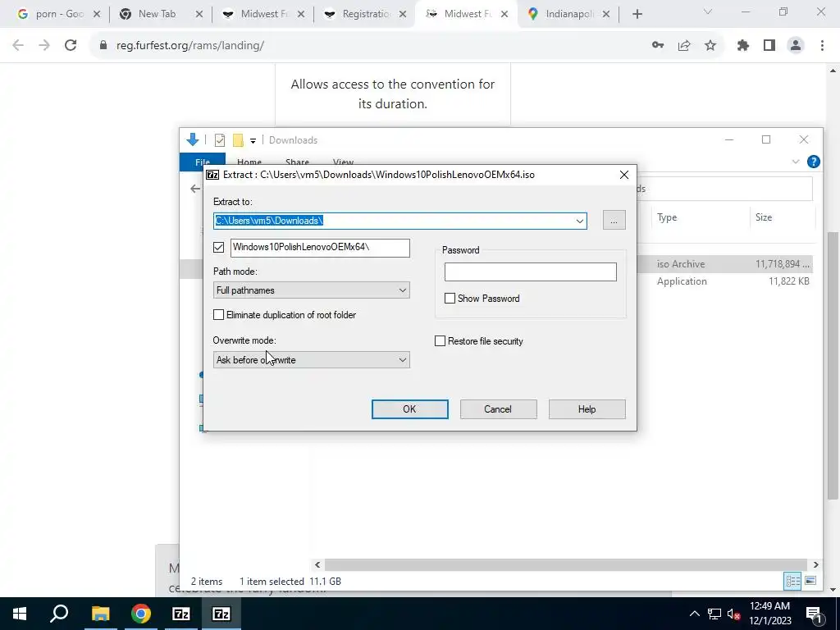Screen dimensions: 840x630
Task: Click the share page icon in Chrome
Action: click(684, 46)
